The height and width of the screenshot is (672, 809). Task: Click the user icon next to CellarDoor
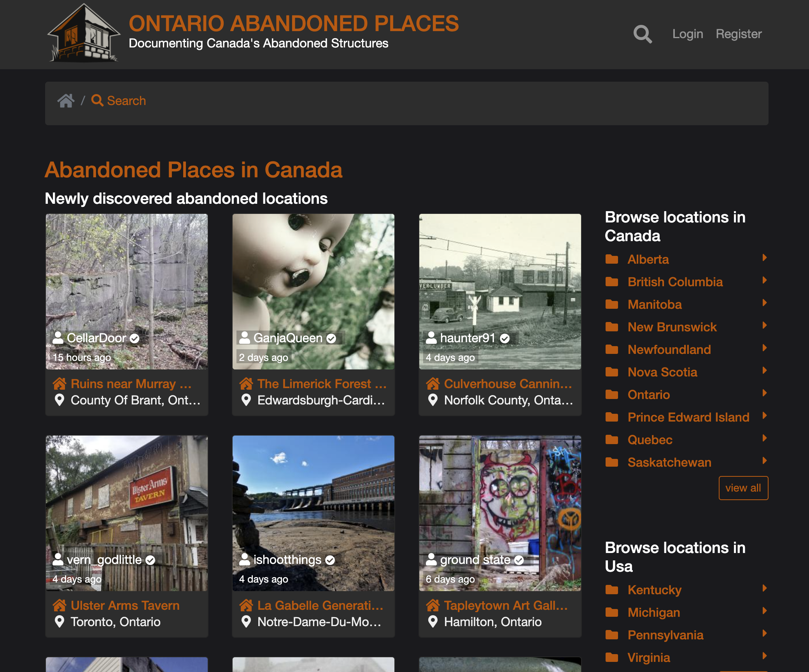click(x=59, y=338)
